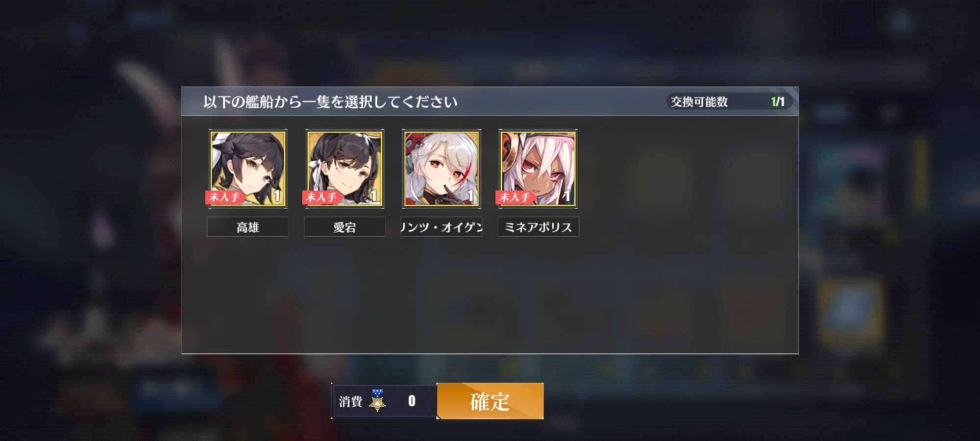Pick the ミネアポリス ship portrait
The width and height of the screenshot is (980, 441).
[538, 169]
